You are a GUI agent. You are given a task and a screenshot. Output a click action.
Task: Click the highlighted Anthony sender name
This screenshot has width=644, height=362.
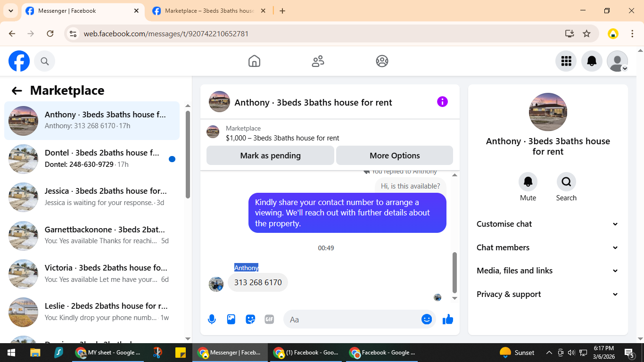[x=246, y=268]
